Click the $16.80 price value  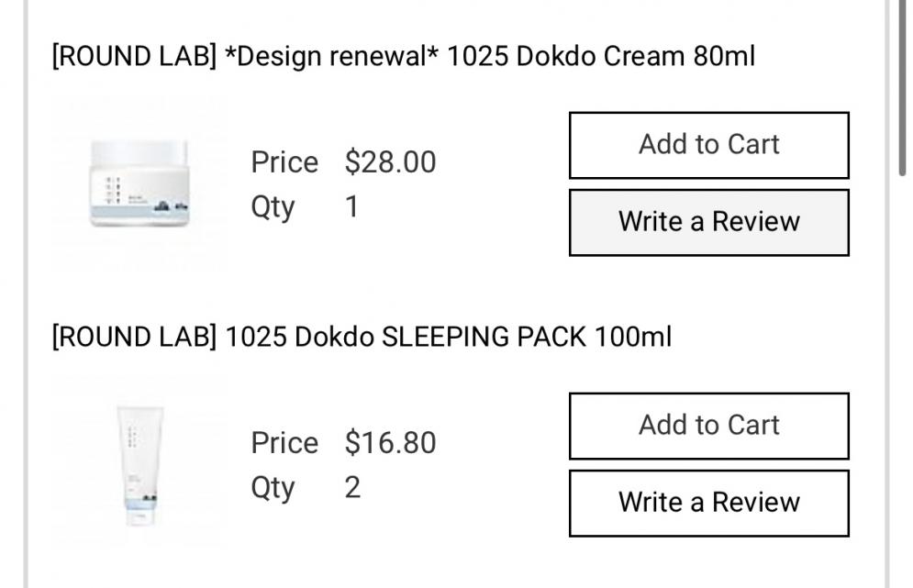tap(390, 443)
